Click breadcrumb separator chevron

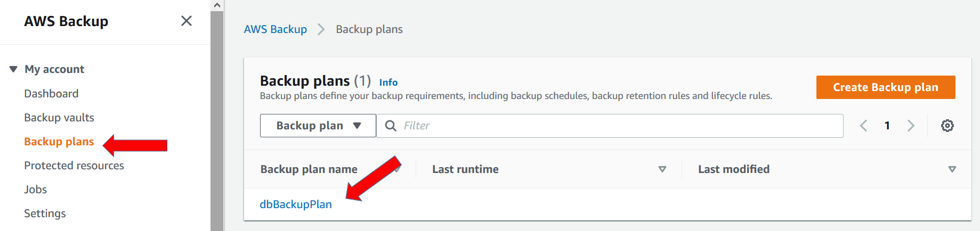pos(321,29)
